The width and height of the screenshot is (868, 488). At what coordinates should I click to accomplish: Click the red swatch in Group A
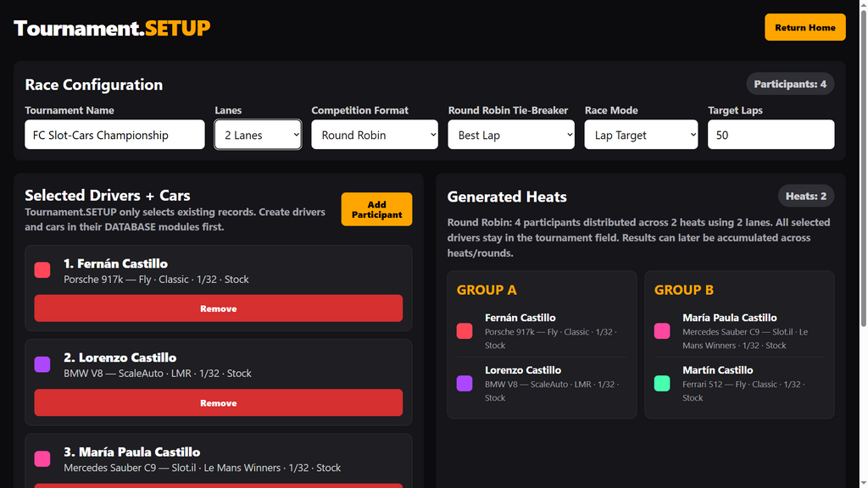click(465, 331)
